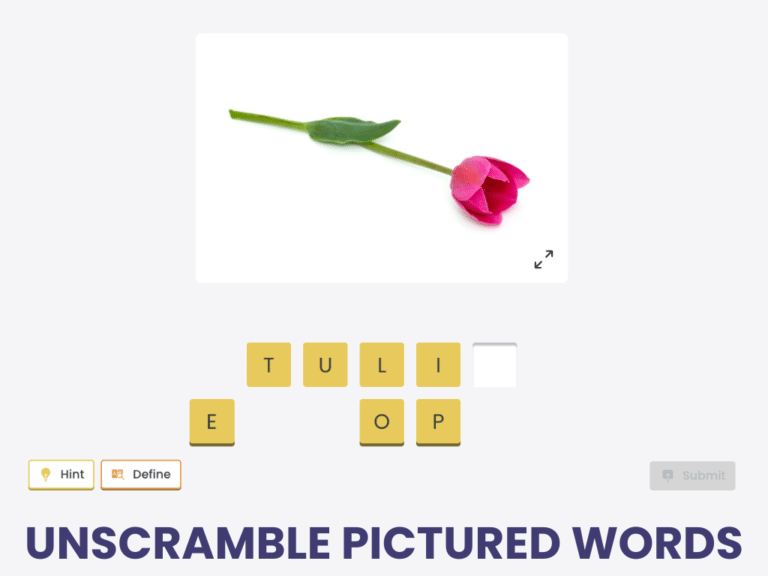Tap the letter P tile
Image resolution: width=768 pixels, height=576 pixels.
tap(438, 421)
